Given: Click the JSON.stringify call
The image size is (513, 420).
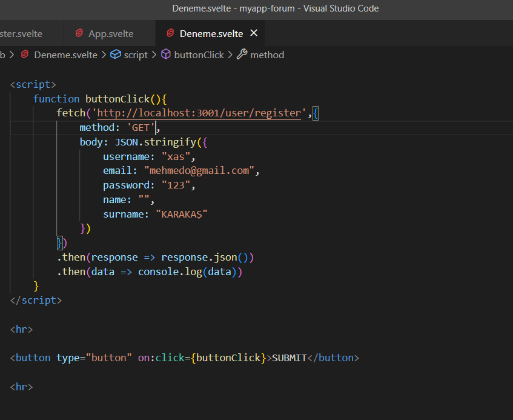Looking at the screenshot, I should tap(156, 142).
